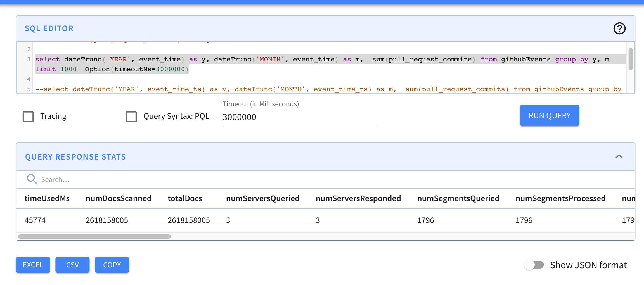Click the horizontal scrollbar under stats table
Viewport: 644px width, 285px height.
coord(94,236)
